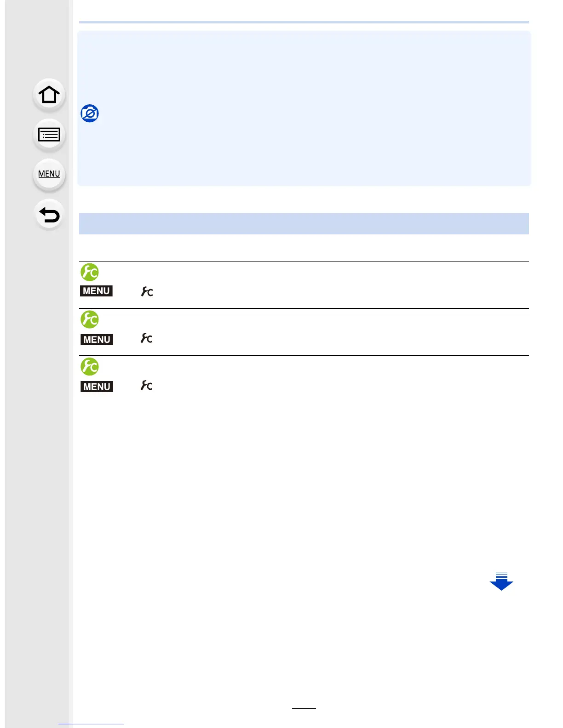Image resolution: width=563 pixels, height=728 pixels.
Task: Click the first black wrench-C icon
Action: pos(147,291)
